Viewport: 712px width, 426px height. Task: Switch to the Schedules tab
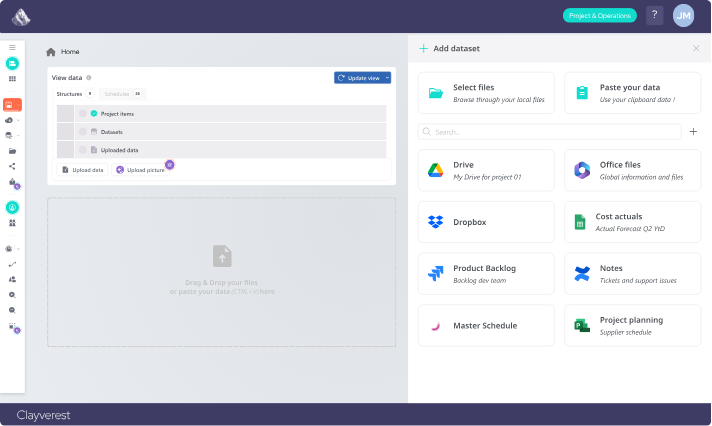point(117,94)
